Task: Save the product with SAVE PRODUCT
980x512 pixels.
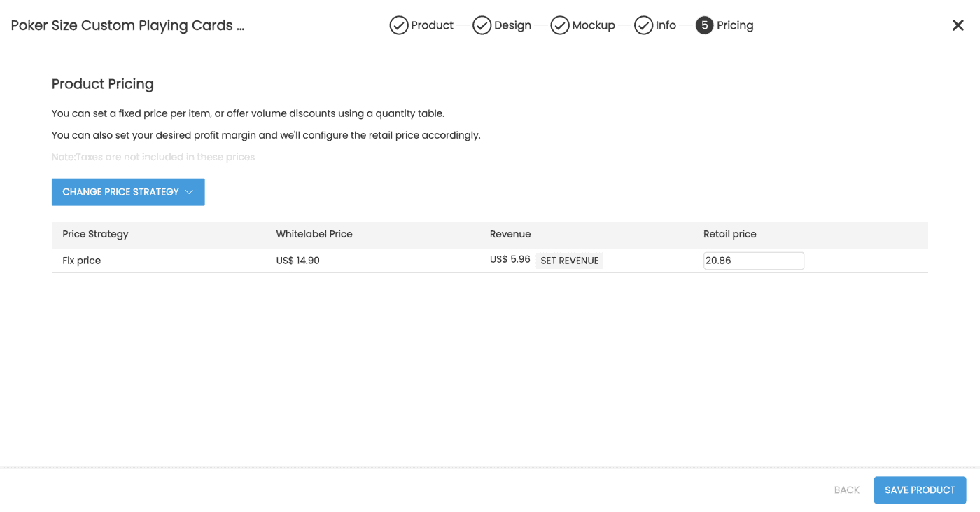Action: [920, 490]
